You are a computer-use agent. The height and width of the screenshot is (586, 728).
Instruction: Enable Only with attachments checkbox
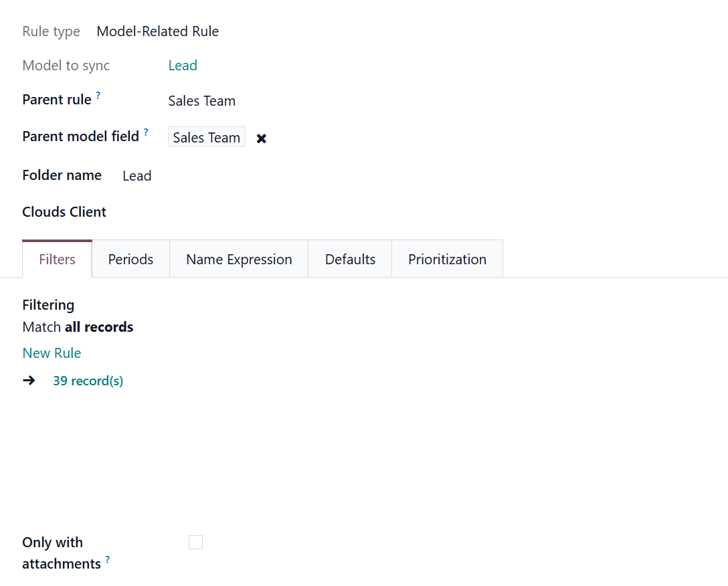pos(195,543)
